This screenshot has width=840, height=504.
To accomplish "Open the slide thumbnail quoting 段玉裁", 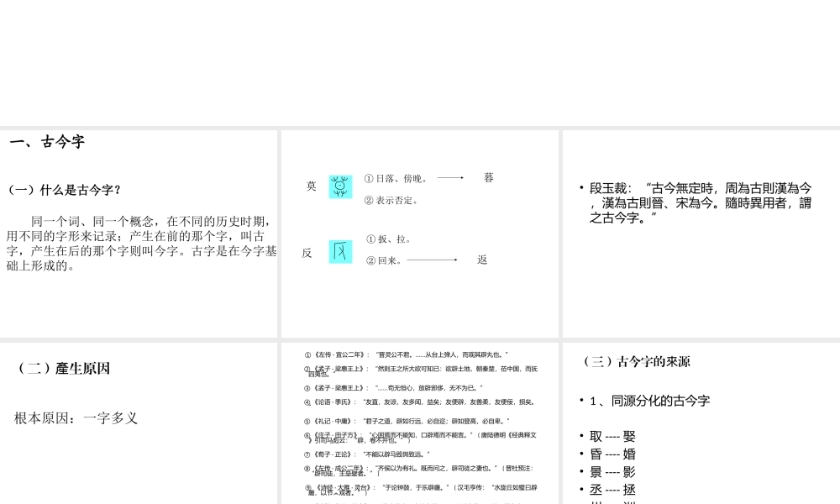I will tap(701, 234).
